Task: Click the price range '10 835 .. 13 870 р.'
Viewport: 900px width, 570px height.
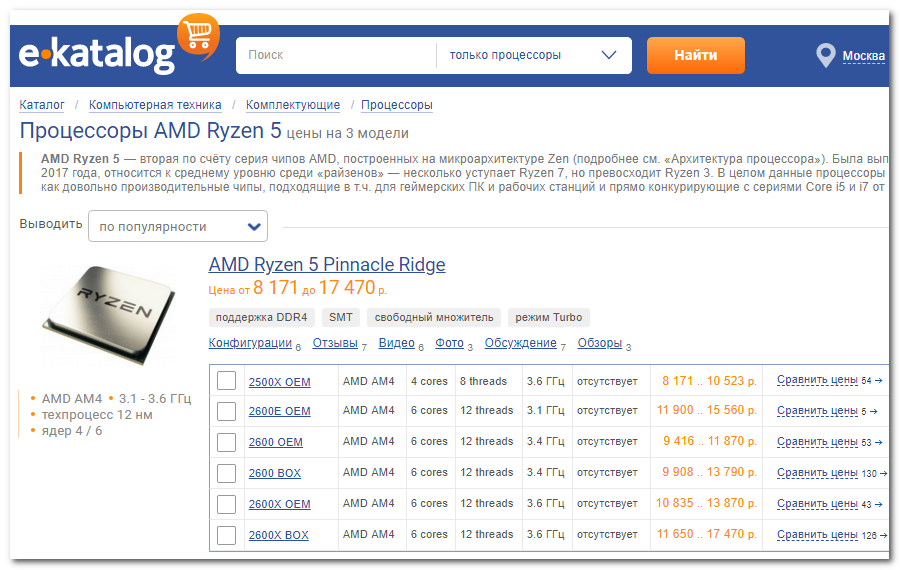Action: 707,503
